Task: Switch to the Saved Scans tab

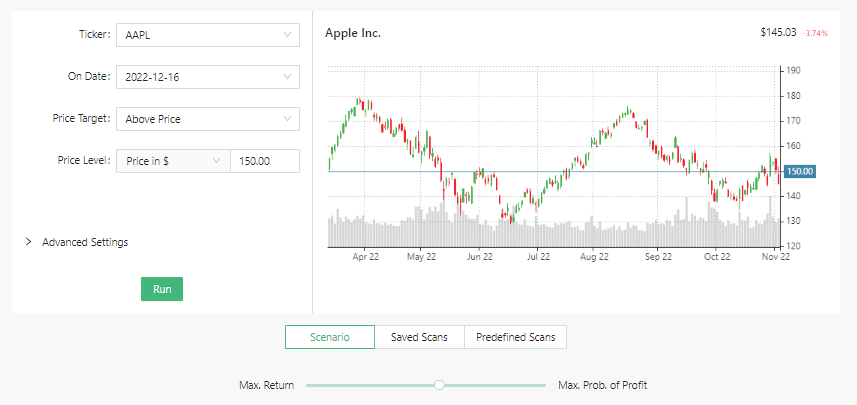Action: pyautogui.click(x=419, y=337)
